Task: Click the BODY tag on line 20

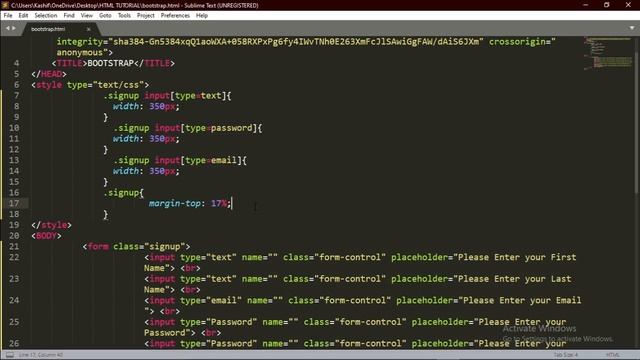Action: tap(46, 236)
